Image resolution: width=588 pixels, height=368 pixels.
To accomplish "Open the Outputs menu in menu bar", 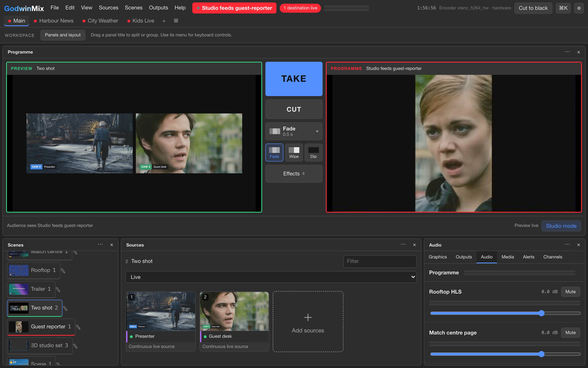I will point(158,8).
